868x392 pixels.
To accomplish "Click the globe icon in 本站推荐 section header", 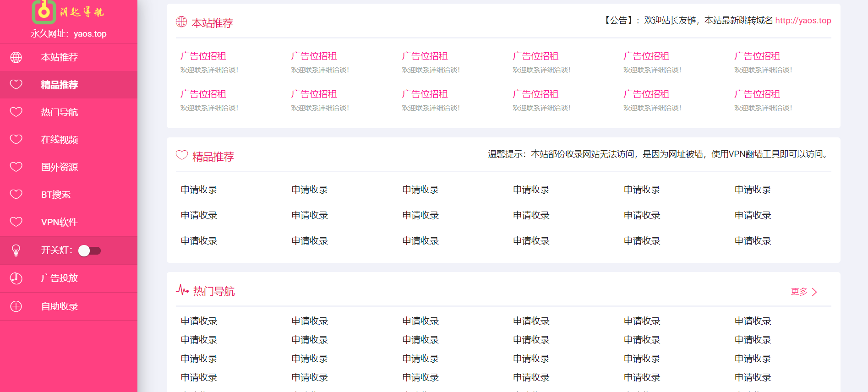I will (181, 22).
